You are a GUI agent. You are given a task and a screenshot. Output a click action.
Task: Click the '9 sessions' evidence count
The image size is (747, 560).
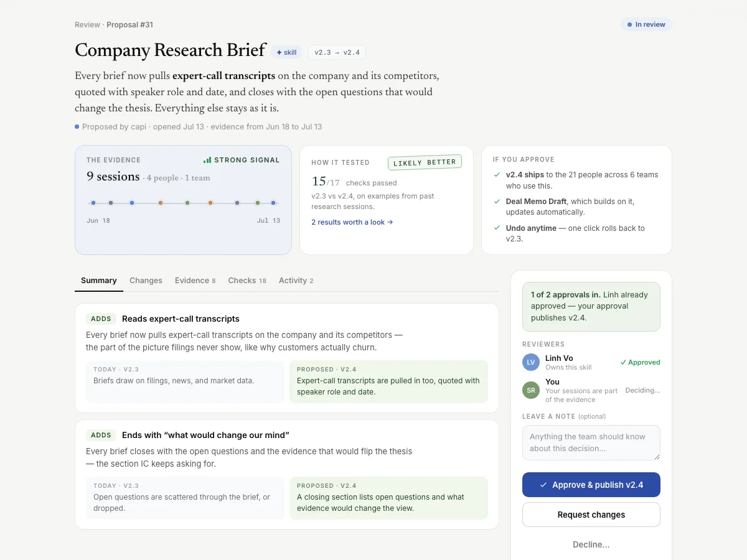click(113, 177)
